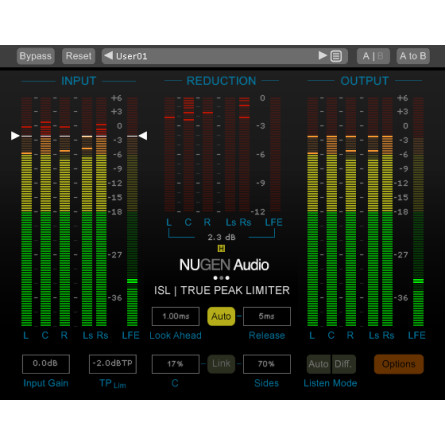
Task: Click the Input Gain 0.0dB field
Action: click(46, 364)
